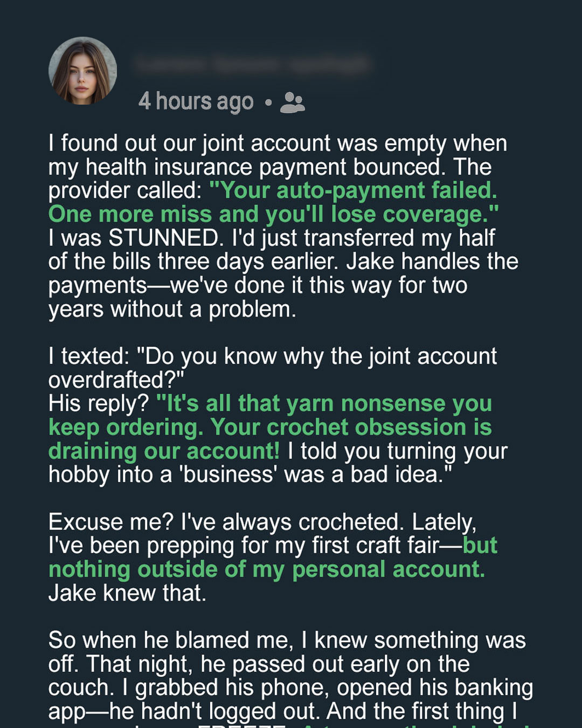Click green line "One more miss and you'll lose coverage."
This screenshot has height=728, width=582.
[x=273, y=214]
